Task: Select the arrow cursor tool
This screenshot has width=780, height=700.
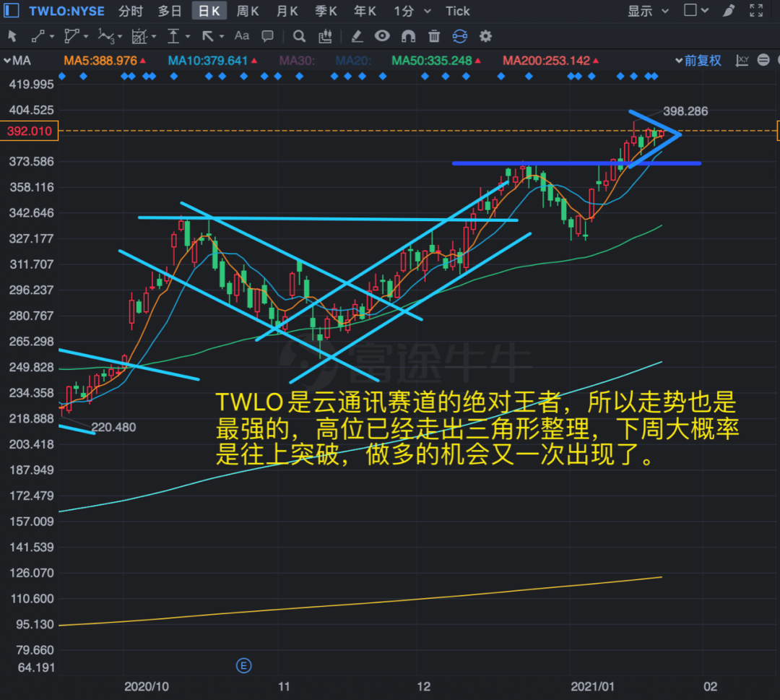Action: coord(12,36)
